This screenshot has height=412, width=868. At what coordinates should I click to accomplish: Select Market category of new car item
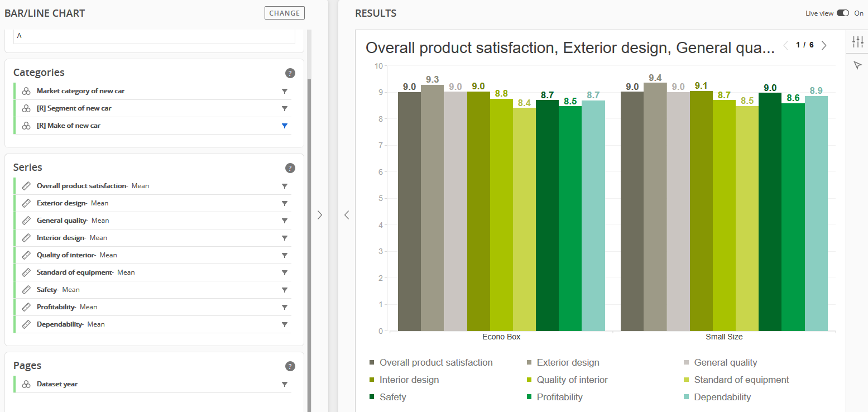coord(152,91)
